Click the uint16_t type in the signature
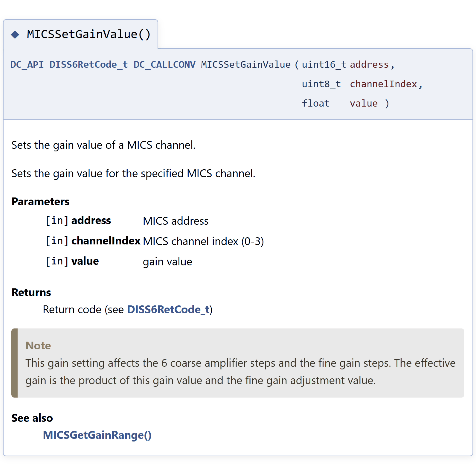Image resolution: width=476 pixels, height=476 pixels. tap(324, 65)
